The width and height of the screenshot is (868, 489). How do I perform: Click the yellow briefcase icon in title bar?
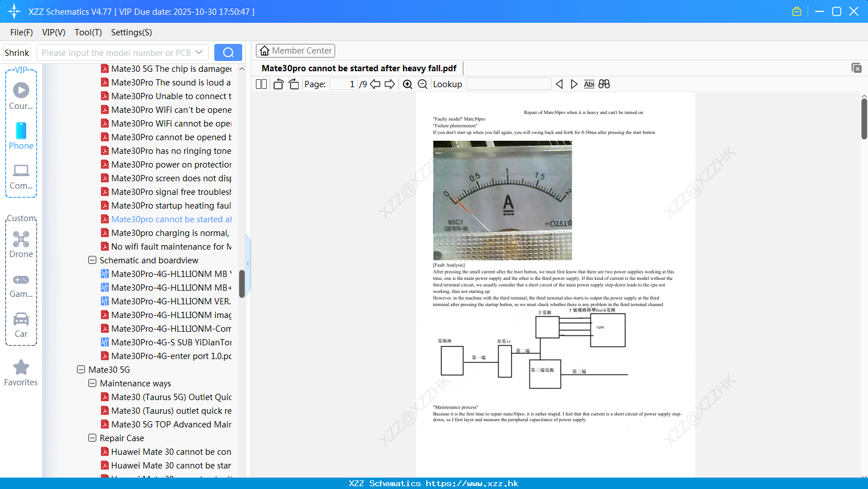797,11
